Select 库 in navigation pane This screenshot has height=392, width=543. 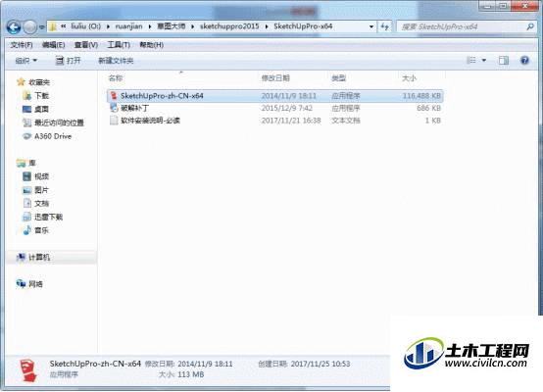click(x=26, y=163)
